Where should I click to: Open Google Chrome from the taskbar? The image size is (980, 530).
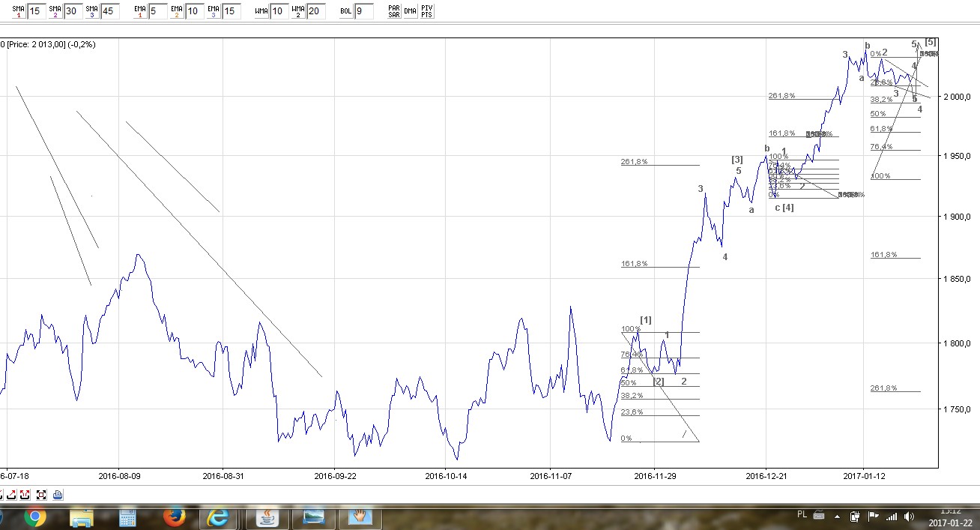coord(34,517)
